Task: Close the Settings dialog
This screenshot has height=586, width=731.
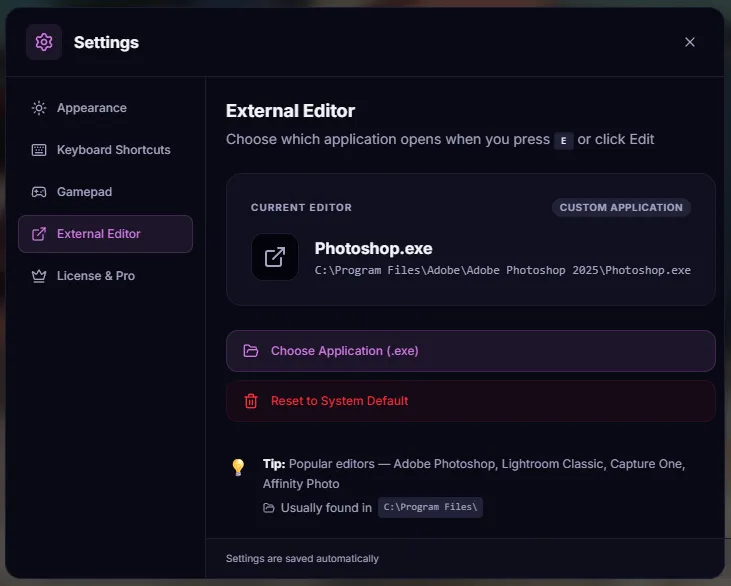Action: (x=690, y=42)
